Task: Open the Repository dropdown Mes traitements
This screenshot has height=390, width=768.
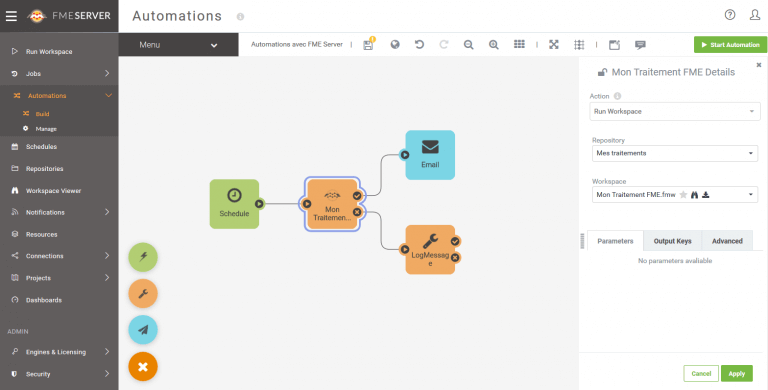Action: click(674, 153)
